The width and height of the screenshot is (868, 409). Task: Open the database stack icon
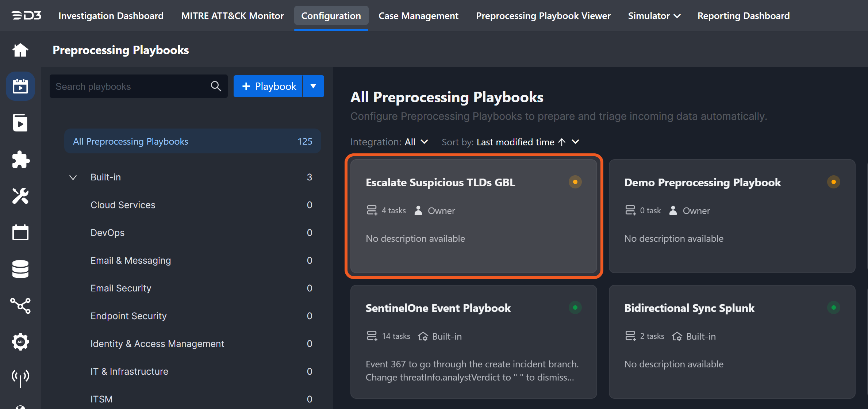point(20,269)
